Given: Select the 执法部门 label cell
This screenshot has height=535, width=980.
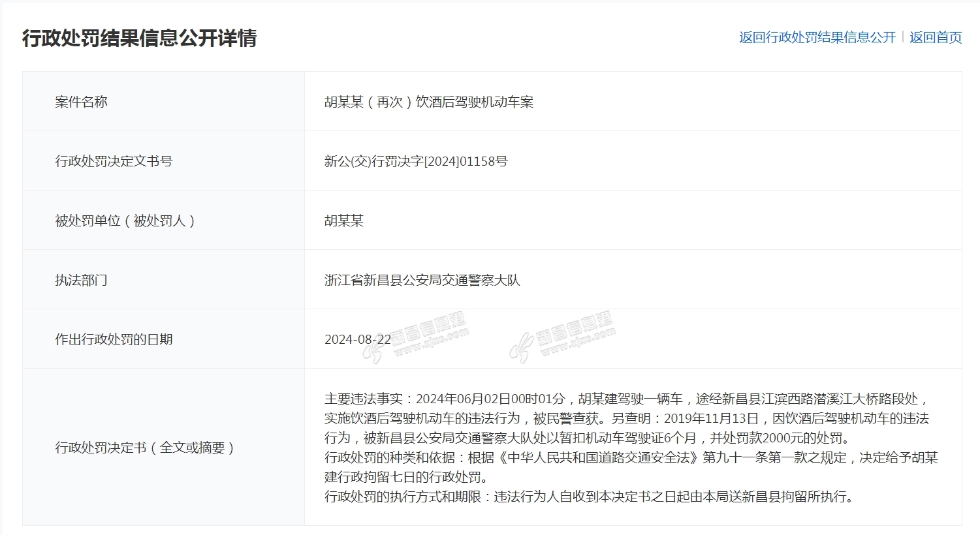Looking at the screenshot, I should coord(81,280).
